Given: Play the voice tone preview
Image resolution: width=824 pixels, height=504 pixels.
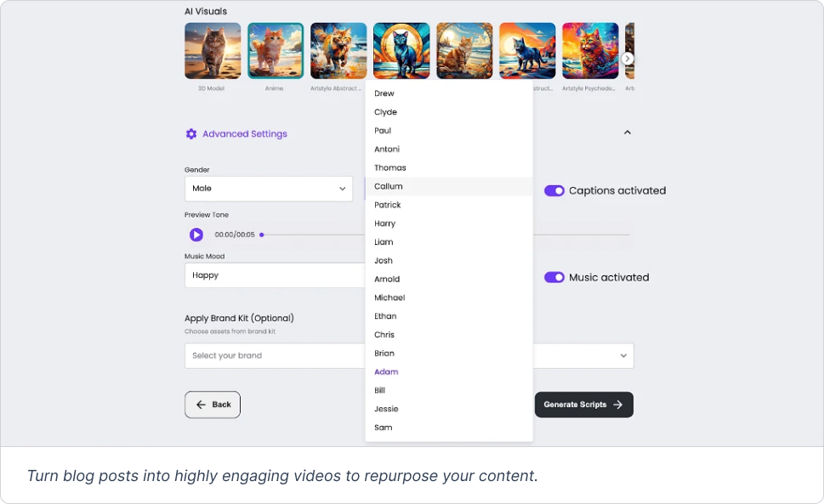Looking at the screenshot, I should 196,235.
